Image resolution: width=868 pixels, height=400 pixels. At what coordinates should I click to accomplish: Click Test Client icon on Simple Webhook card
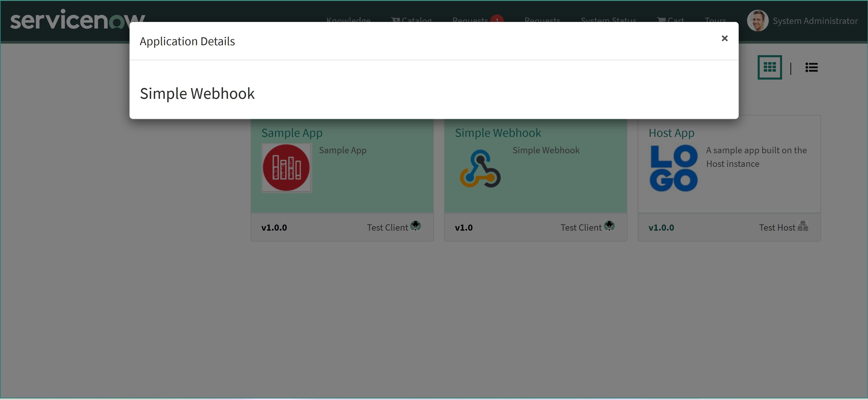(x=609, y=226)
